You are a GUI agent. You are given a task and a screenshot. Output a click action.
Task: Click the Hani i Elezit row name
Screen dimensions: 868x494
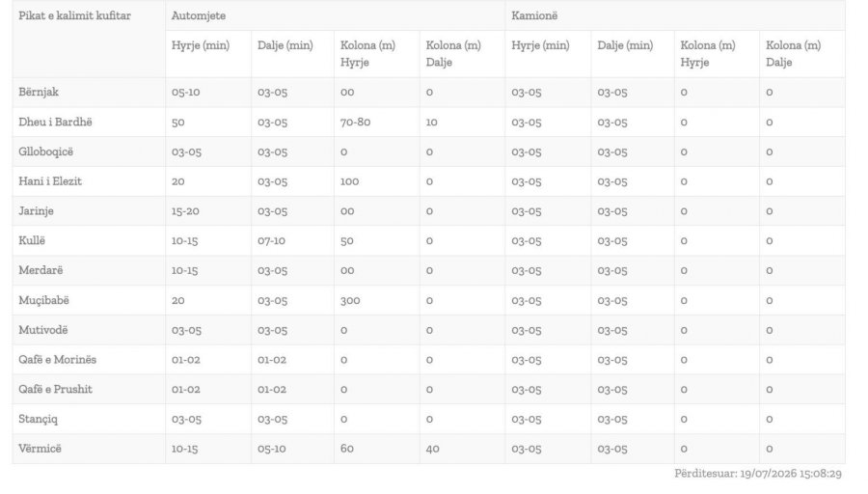tap(50, 181)
